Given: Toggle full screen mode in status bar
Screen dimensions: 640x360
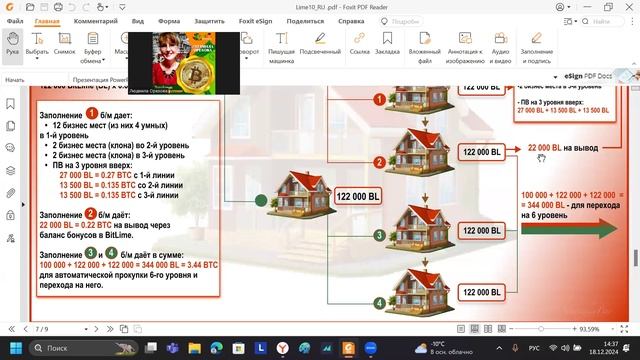Looking at the screenshot, I should 624,329.
